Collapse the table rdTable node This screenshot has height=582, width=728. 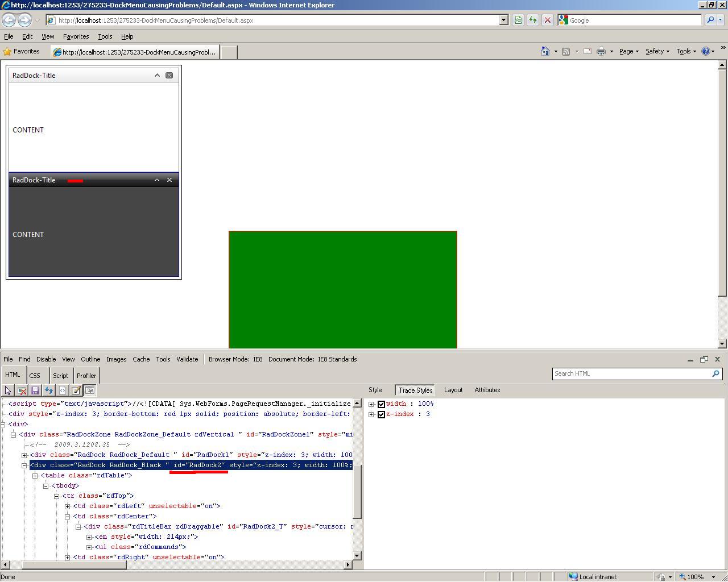tap(35, 475)
